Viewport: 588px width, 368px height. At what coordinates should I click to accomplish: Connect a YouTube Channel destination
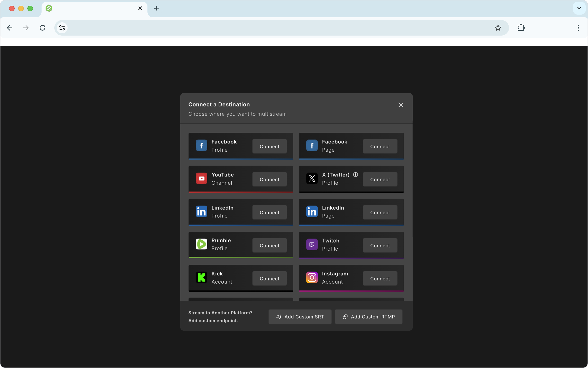click(x=269, y=179)
